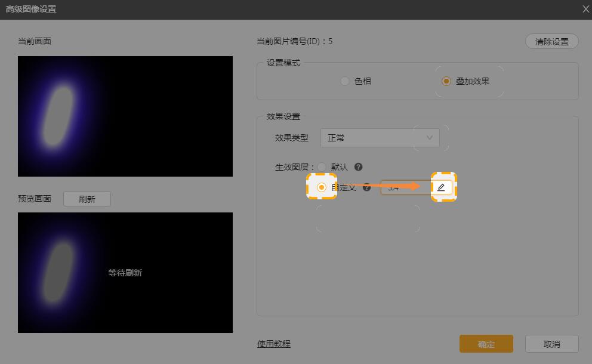Choose the 自定义 layer radio button

coord(322,187)
